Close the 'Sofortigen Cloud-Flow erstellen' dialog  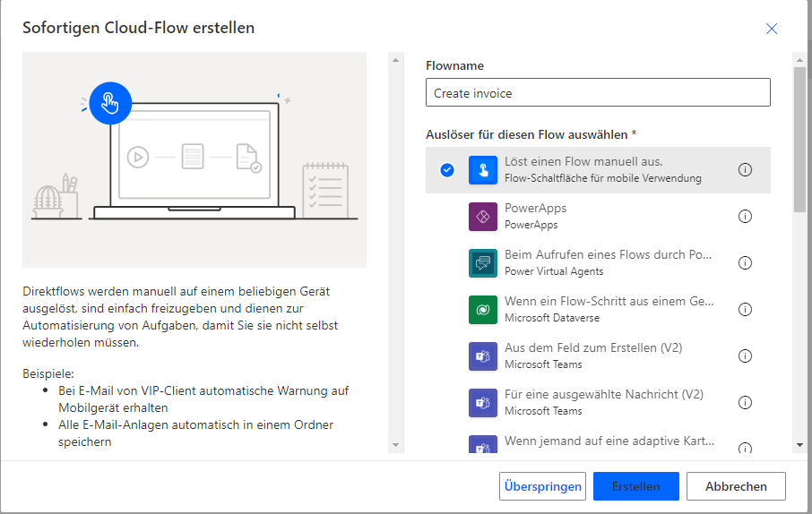(772, 29)
